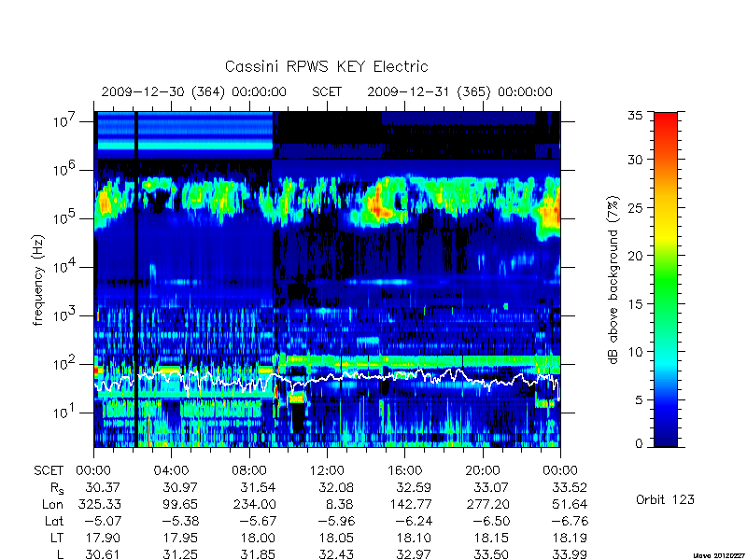Click the Lon value '142.77'

point(411,504)
